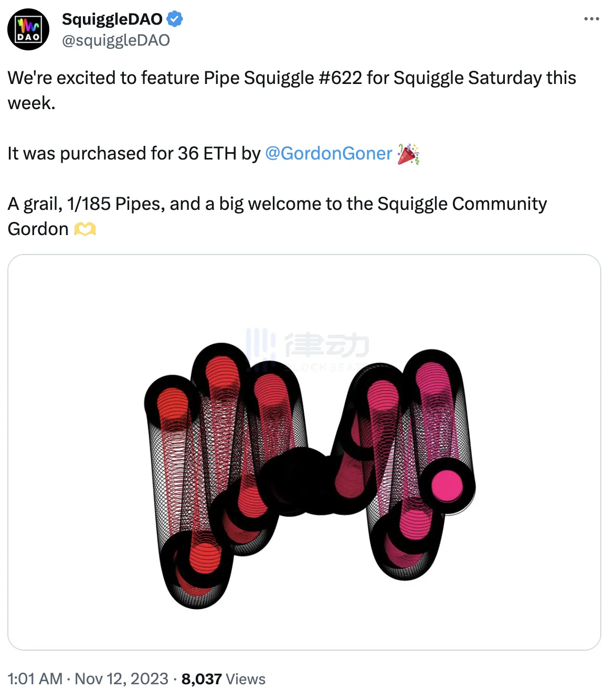Open the @GordonGoner mention link

328,153
